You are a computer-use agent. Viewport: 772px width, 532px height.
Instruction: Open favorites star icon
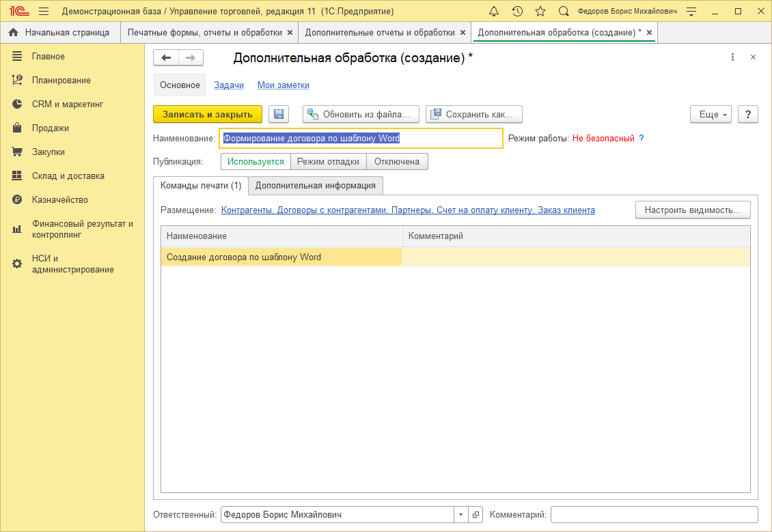[540, 12]
